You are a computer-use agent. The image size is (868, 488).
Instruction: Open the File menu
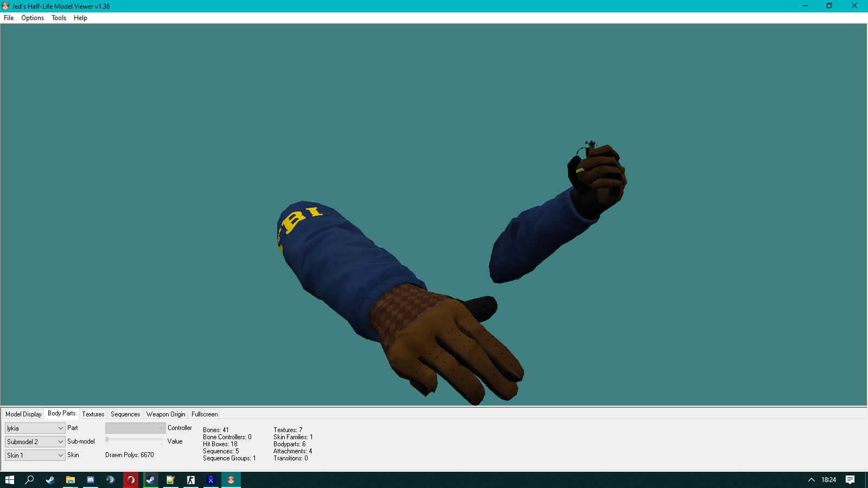pyautogui.click(x=9, y=18)
